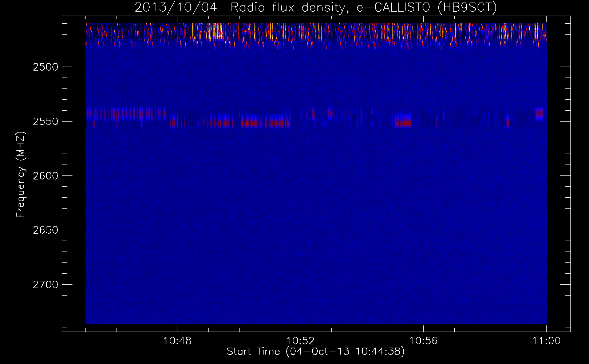This screenshot has width=589, height=364.
Task: Click the 11:00 time tick label
Action: (x=546, y=341)
